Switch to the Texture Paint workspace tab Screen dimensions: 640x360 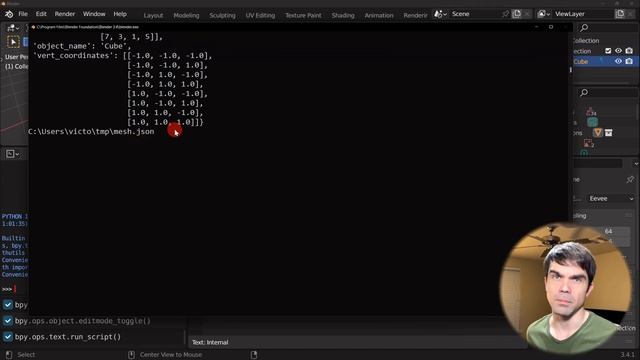[303, 15]
